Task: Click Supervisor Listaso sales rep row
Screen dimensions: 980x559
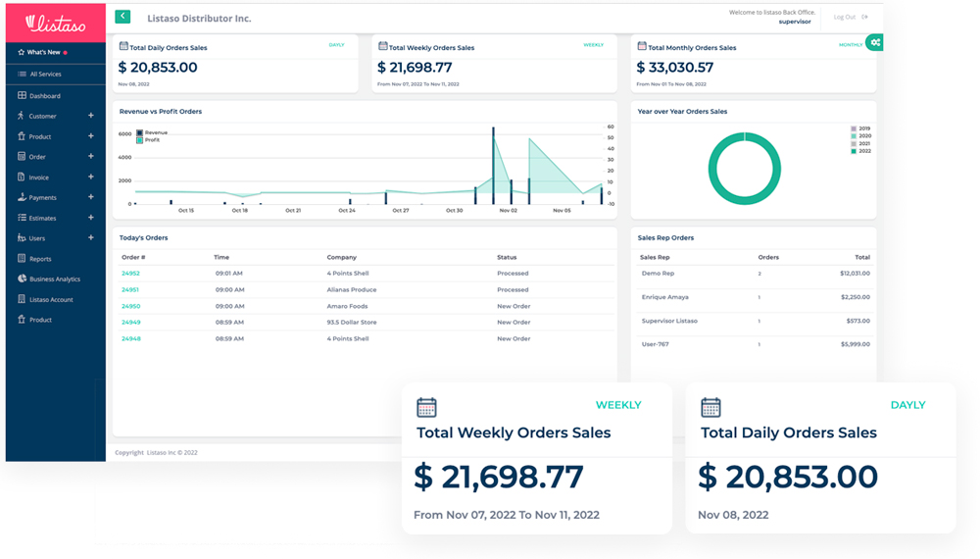Action: click(755, 321)
